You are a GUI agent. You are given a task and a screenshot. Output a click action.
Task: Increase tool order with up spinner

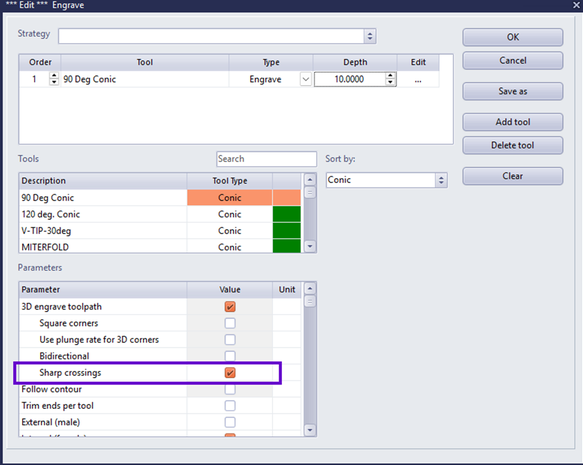click(54, 75)
